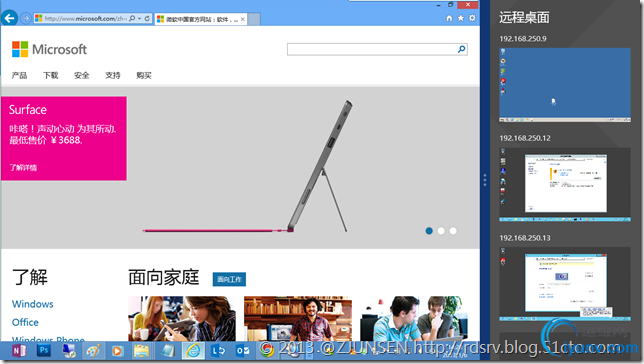Image resolution: width=644 pixels, height=364 pixels.
Task: Select the second carousel dot
Action: (441, 231)
